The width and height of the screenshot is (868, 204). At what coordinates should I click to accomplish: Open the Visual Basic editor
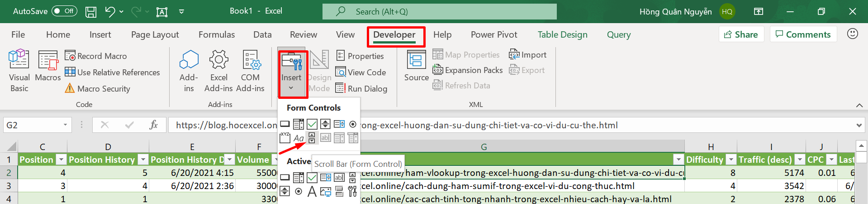[19, 71]
